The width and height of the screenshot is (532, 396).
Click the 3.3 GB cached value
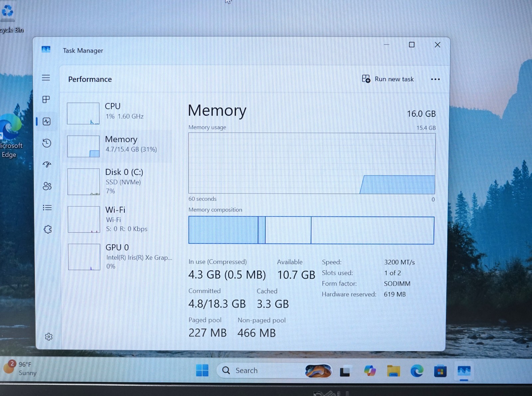pyautogui.click(x=273, y=304)
